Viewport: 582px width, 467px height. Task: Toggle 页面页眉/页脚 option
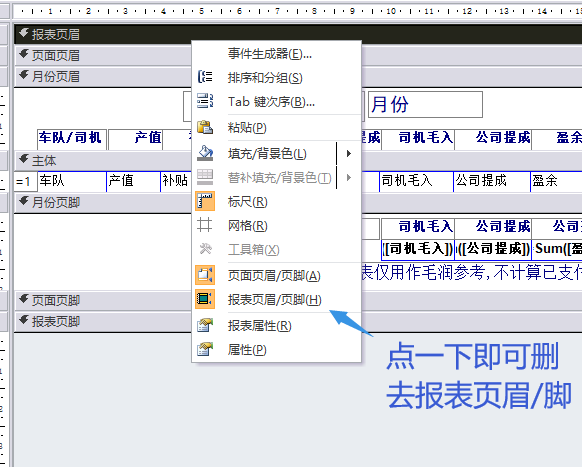274,275
